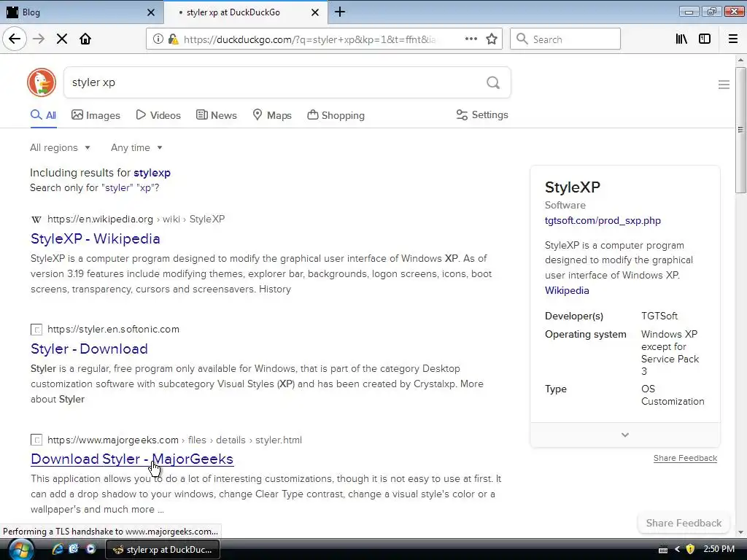Switch to News results
Viewport: 747px width, 560px height.
pyautogui.click(x=217, y=115)
